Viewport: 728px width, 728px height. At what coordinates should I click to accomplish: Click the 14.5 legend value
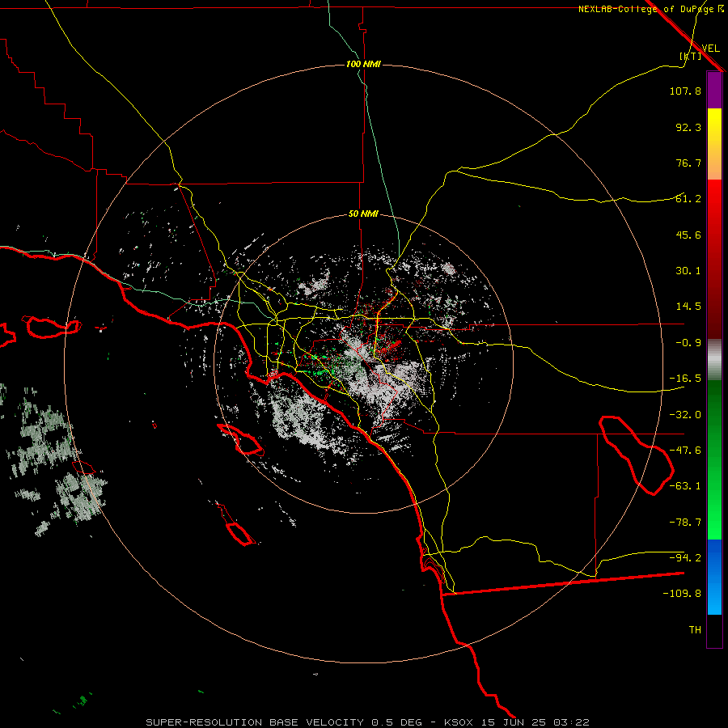point(688,307)
